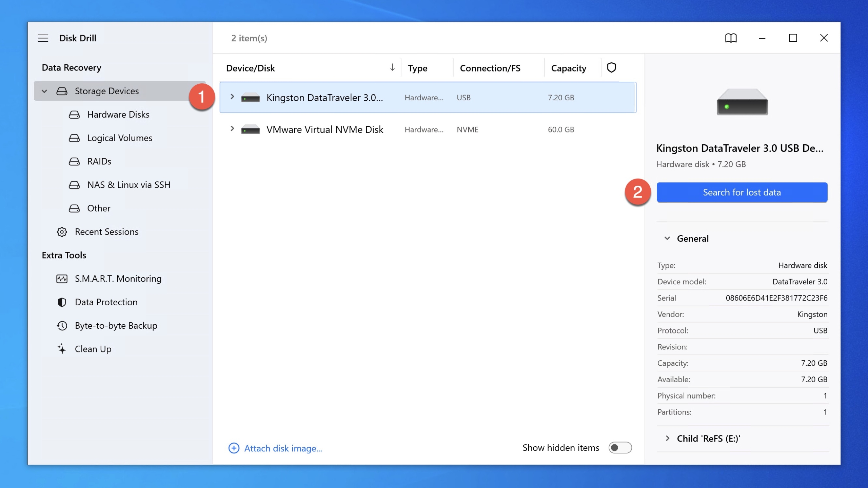868x488 pixels.
Task: Click the Storage Devices drive icon
Action: (x=62, y=91)
